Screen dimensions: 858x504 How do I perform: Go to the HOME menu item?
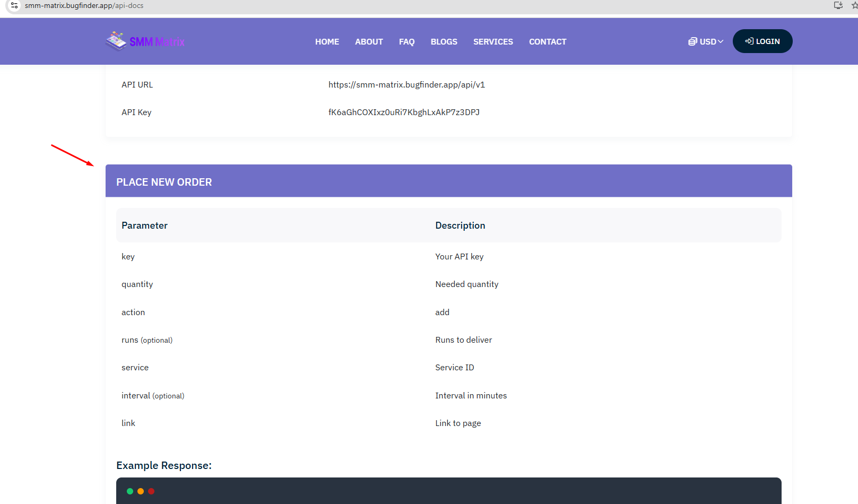click(327, 41)
